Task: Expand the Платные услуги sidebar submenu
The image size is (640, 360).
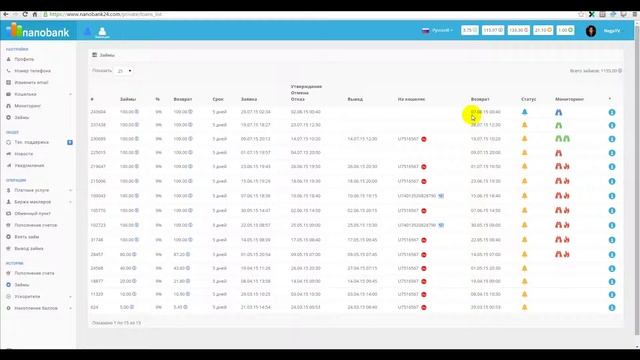Action: coord(70,191)
